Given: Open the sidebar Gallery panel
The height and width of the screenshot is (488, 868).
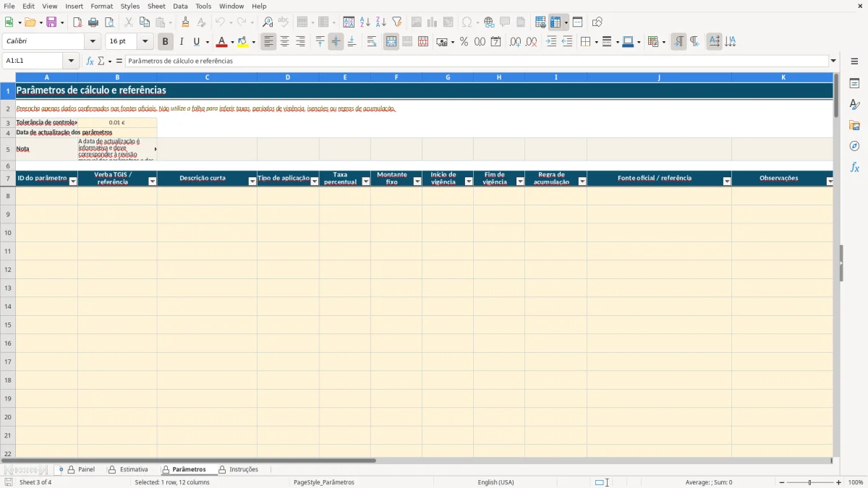Looking at the screenshot, I should 854,126.
